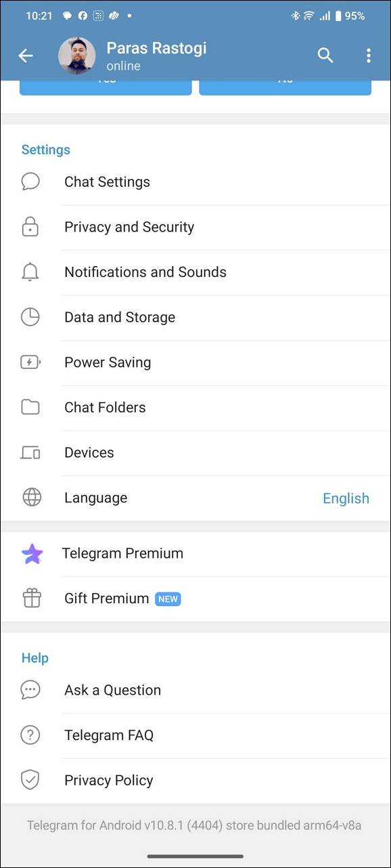The height and width of the screenshot is (868, 391).
Task: Tap the Privacy and Security lock icon
Action: (30, 227)
